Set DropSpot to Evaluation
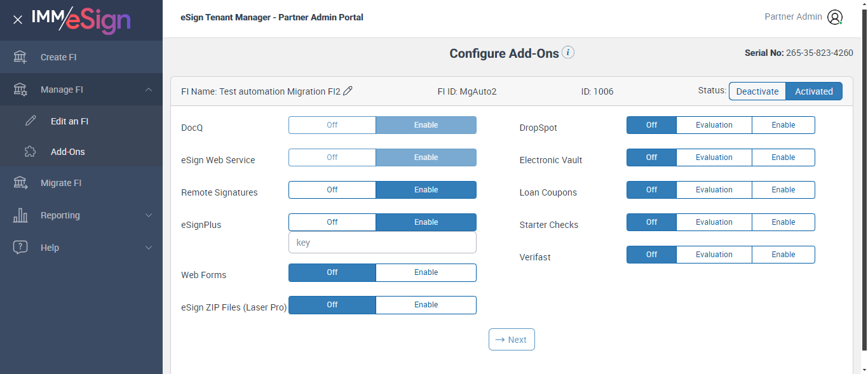Image resolution: width=868 pixels, height=374 pixels. pyautogui.click(x=714, y=125)
